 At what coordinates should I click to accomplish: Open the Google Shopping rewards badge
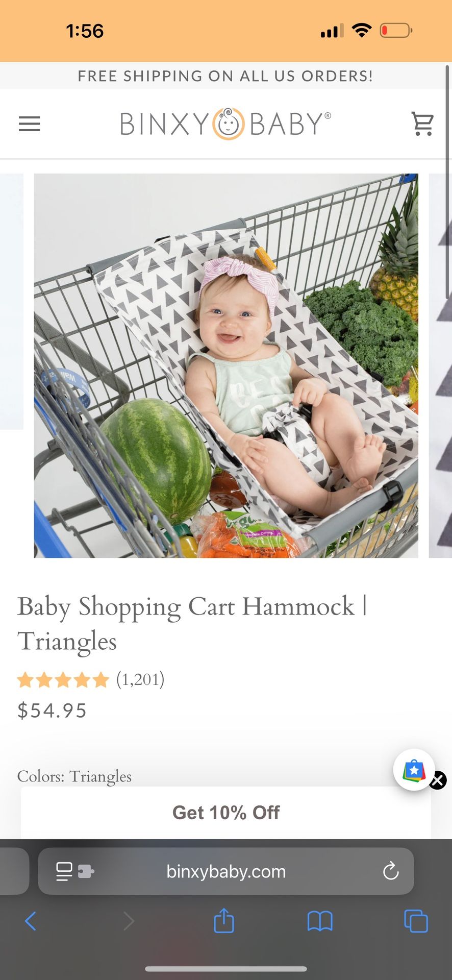point(414,770)
